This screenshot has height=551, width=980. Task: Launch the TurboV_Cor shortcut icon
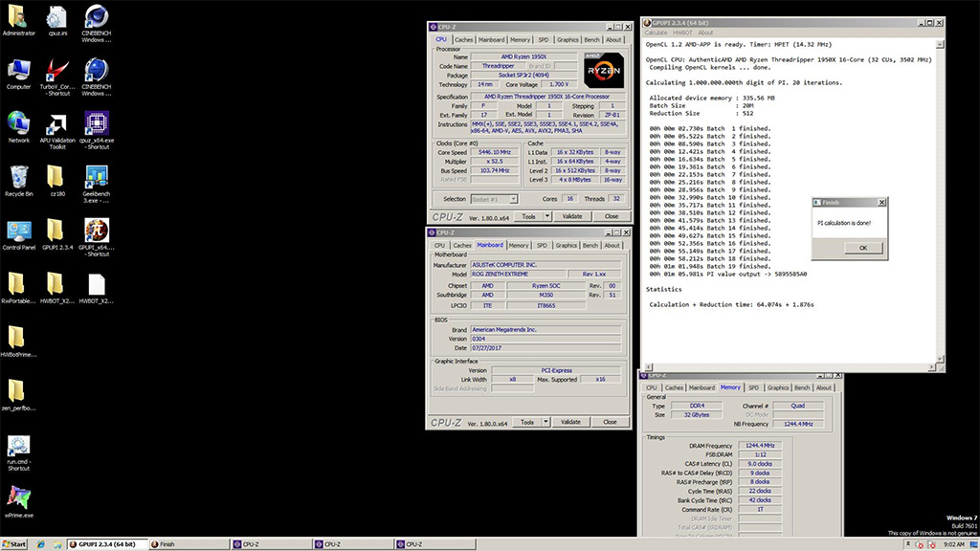point(57,77)
